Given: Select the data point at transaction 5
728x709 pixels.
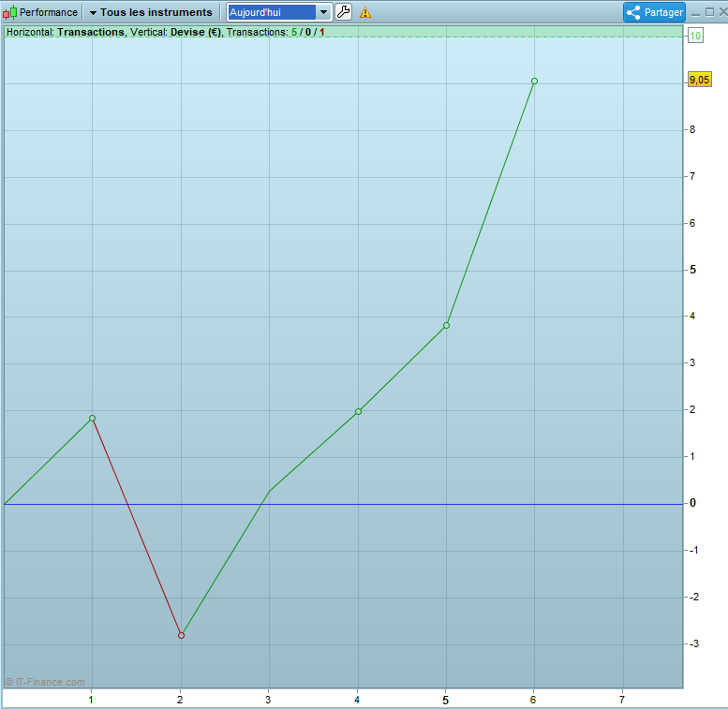Looking at the screenshot, I should pos(446,325).
